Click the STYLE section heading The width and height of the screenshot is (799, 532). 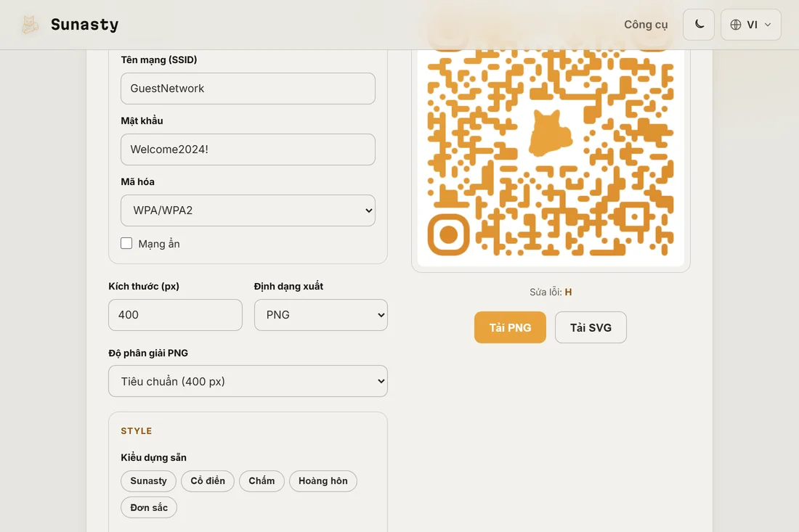pyautogui.click(x=136, y=431)
